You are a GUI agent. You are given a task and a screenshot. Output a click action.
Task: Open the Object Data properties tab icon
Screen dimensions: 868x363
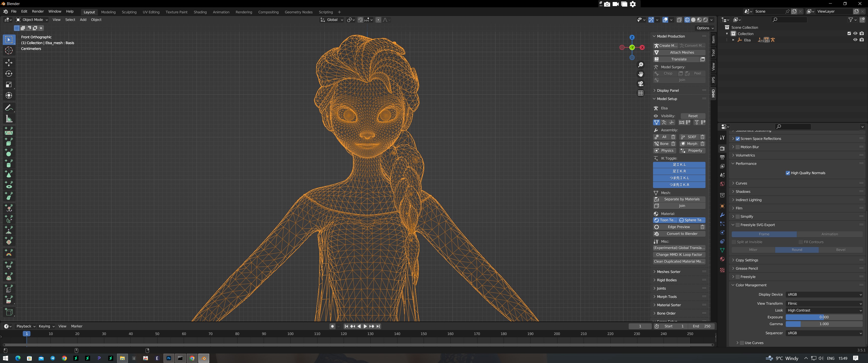click(722, 250)
